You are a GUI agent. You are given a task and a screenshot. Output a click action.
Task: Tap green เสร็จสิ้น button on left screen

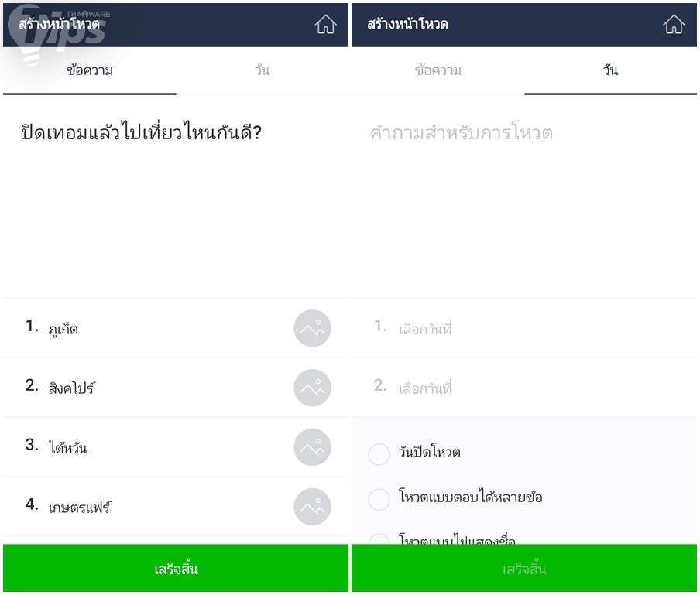click(x=176, y=568)
